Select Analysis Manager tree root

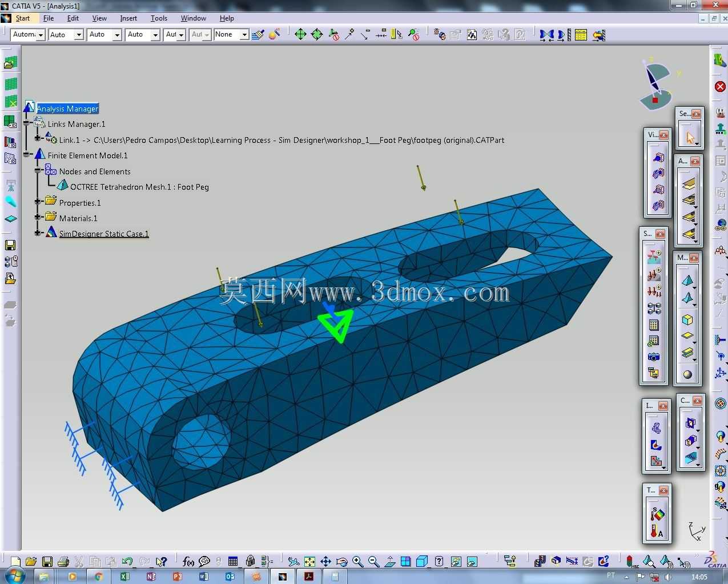[67, 109]
